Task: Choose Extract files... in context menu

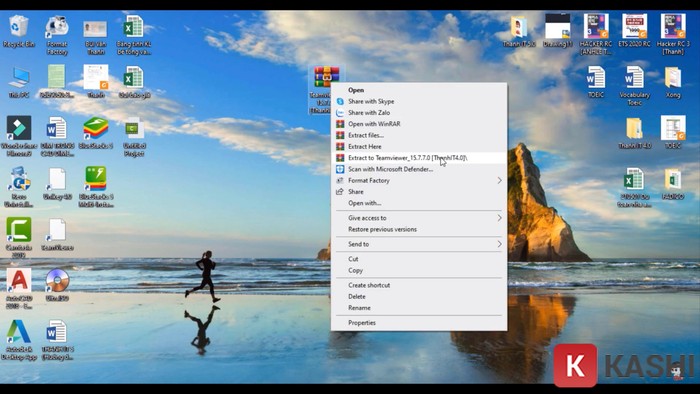Action: [x=419, y=135]
